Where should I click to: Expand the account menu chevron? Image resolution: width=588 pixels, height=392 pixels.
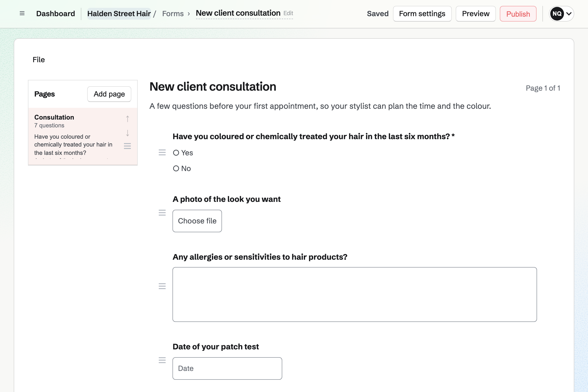[569, 14]
